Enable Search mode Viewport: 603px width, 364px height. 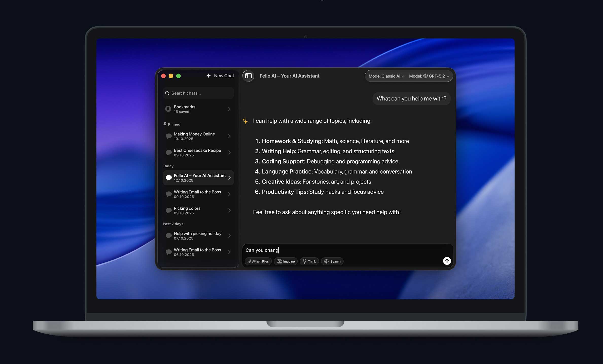pos(332,261)
